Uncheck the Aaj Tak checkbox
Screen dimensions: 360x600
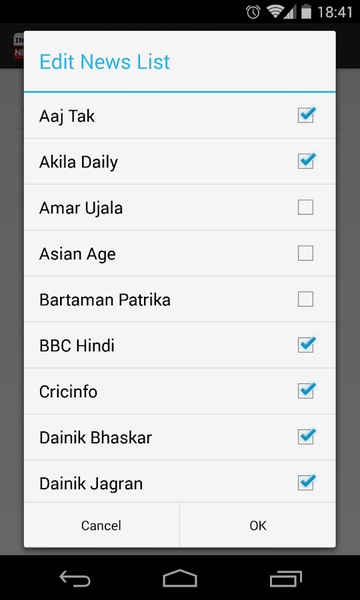[x=306, y=115]
